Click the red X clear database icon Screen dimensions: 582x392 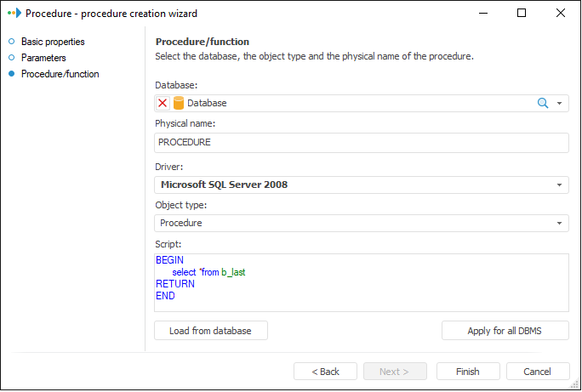[163, 103]
